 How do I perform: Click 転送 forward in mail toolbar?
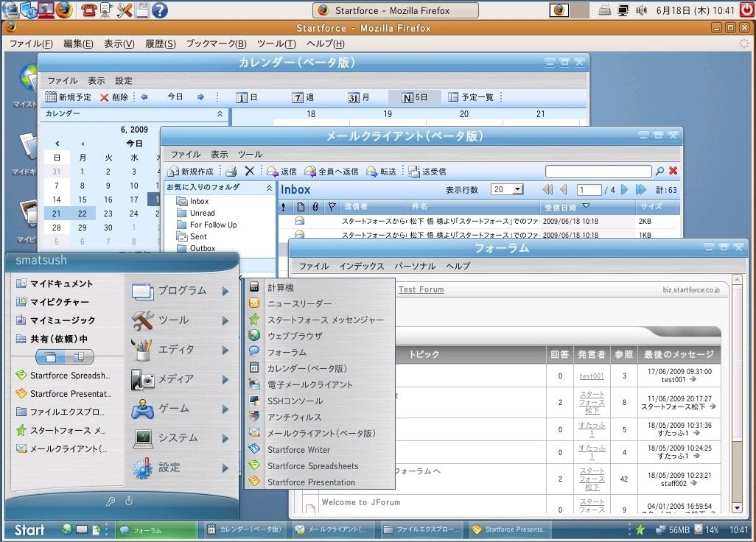tap(381, 172)
